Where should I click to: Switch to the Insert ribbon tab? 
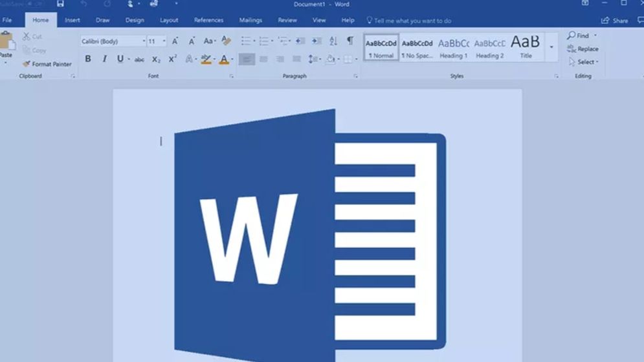[72, 20]
